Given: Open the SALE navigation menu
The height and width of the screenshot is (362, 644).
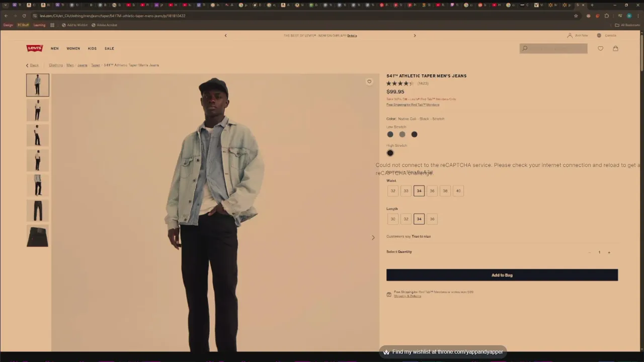Looking at the screenshot, I should click(x=109, y=49).
